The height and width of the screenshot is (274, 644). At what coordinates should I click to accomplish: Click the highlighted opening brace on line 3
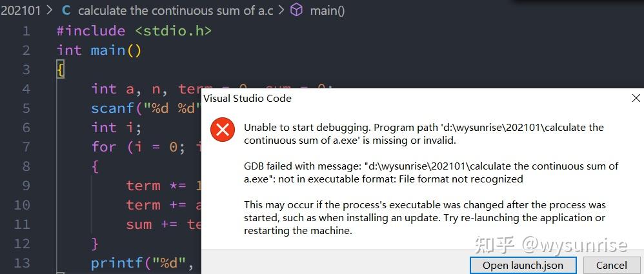pyautogui.click(x=61, y=70)
